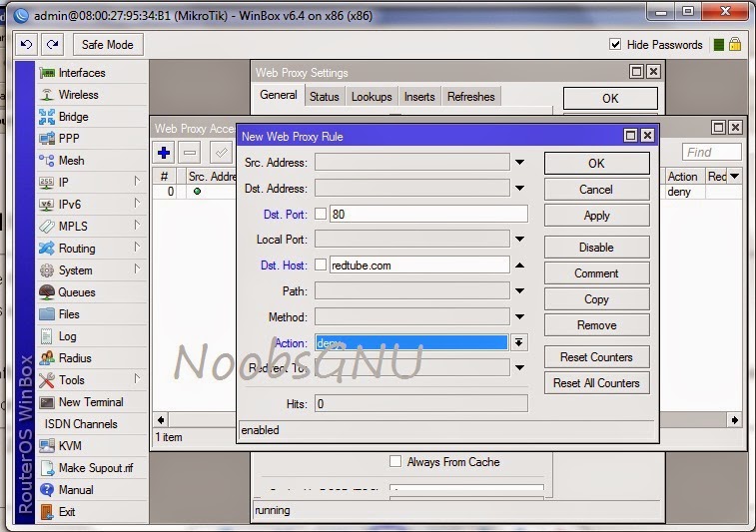Image resolution: width=756 pixels, height=532 pixels.
Task: Expand the Src. Address field arrow
Action: [519, 163]
